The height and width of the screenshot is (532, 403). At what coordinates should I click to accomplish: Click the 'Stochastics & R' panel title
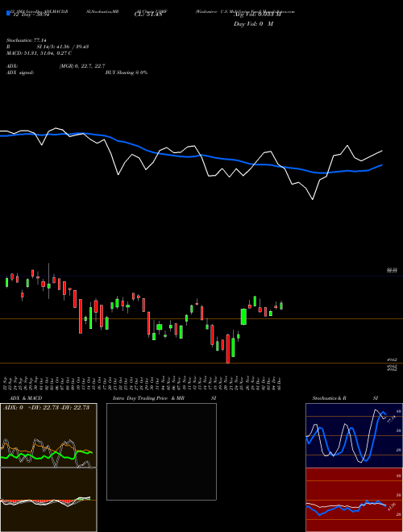point(329,398)
